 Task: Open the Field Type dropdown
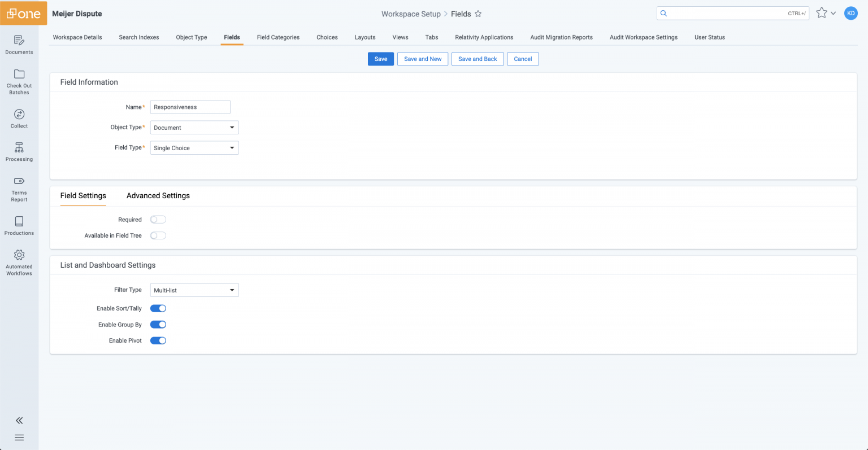pos(194,147)
